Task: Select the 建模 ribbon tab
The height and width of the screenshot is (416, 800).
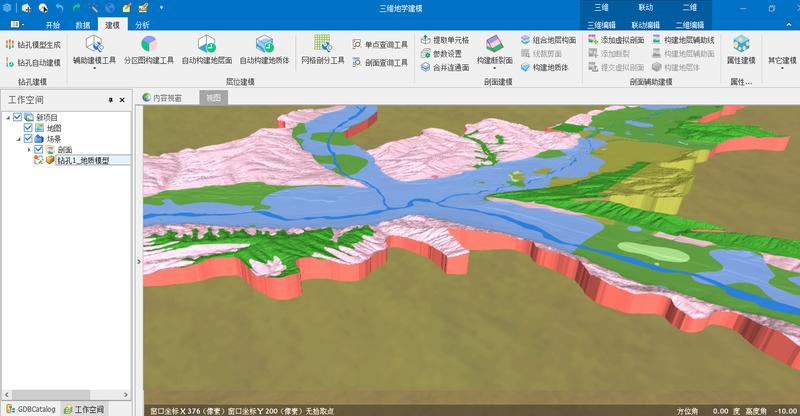Action: (112, 25)
